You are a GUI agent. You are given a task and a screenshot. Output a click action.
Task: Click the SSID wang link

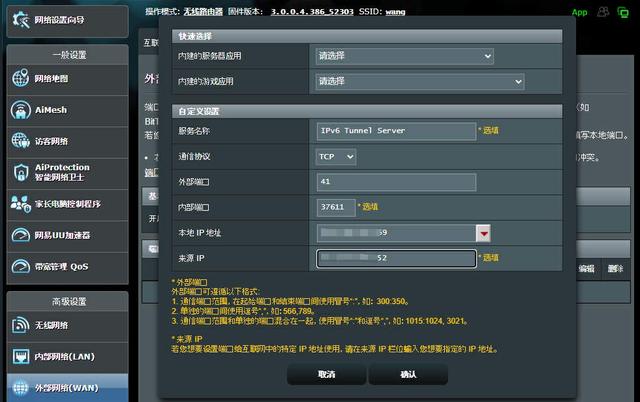pyautogui.click(x=395, y=12)
